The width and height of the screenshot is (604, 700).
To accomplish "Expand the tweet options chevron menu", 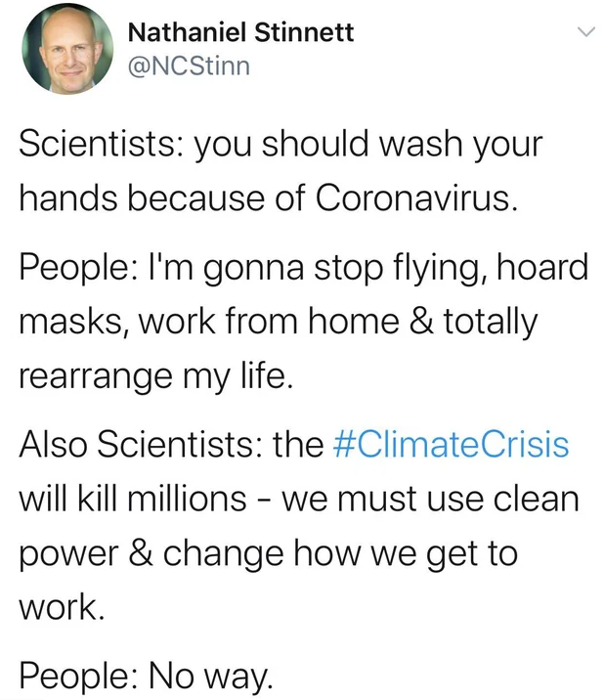I will click(x=586, y=31).
